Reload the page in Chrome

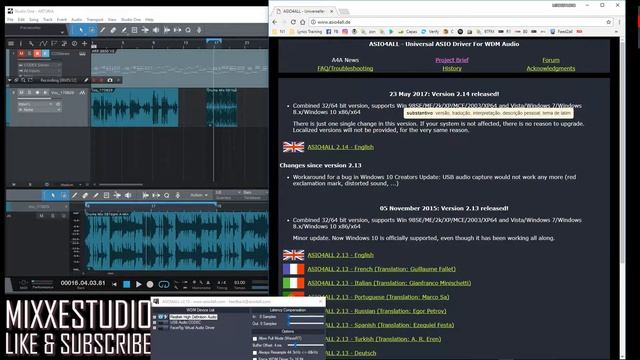293,22
